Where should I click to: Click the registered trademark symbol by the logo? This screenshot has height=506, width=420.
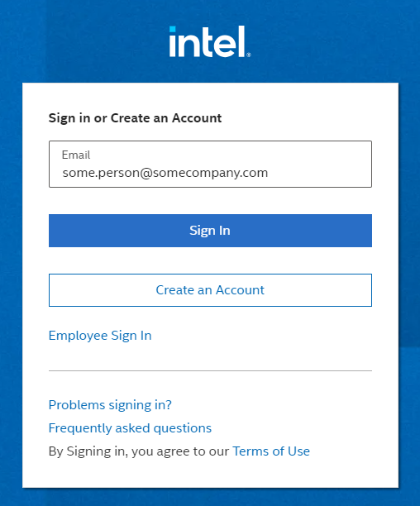[249, 55]
